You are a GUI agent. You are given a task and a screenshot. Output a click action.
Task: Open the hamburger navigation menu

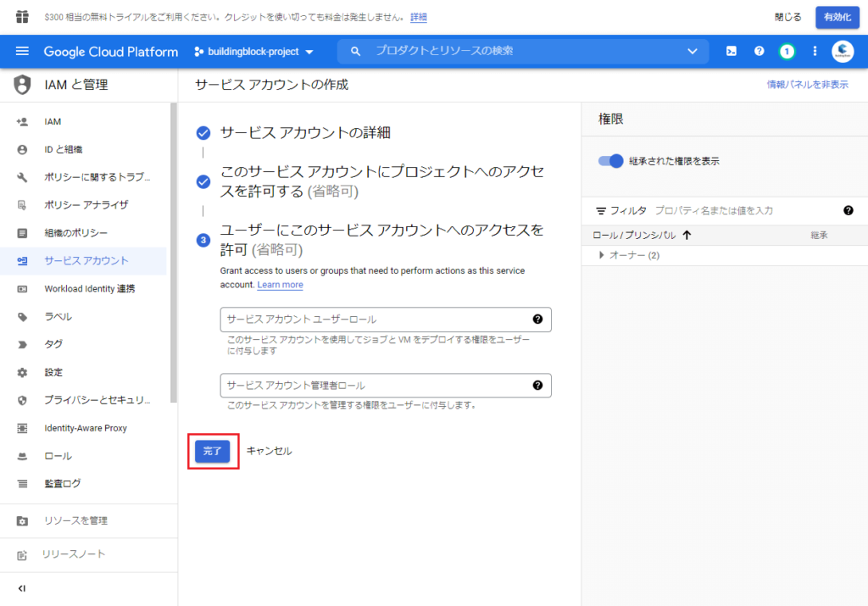tap(22, 52)
